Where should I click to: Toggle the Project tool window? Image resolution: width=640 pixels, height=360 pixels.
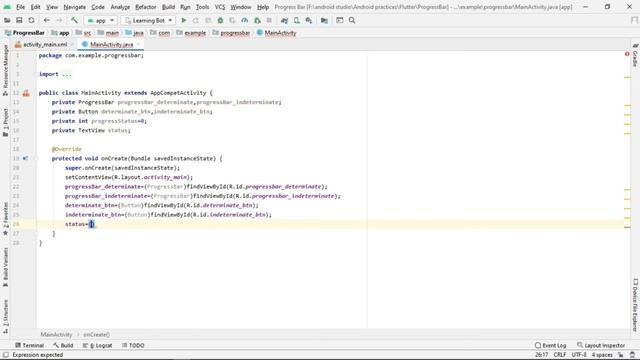tap(5, 122)
